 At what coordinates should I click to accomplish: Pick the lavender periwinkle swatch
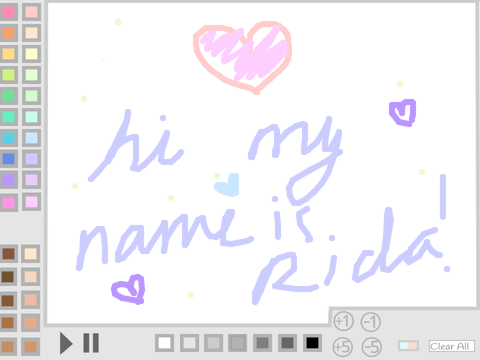32,159
